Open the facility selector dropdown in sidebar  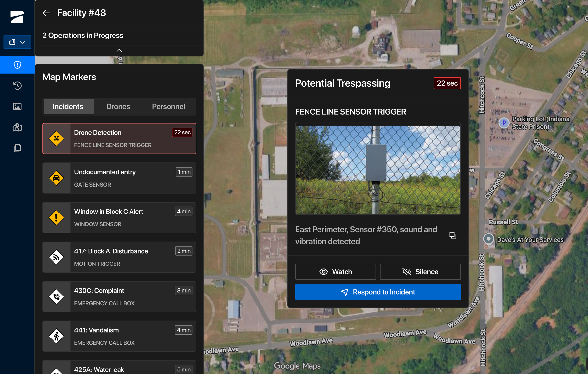pos(17,42)
